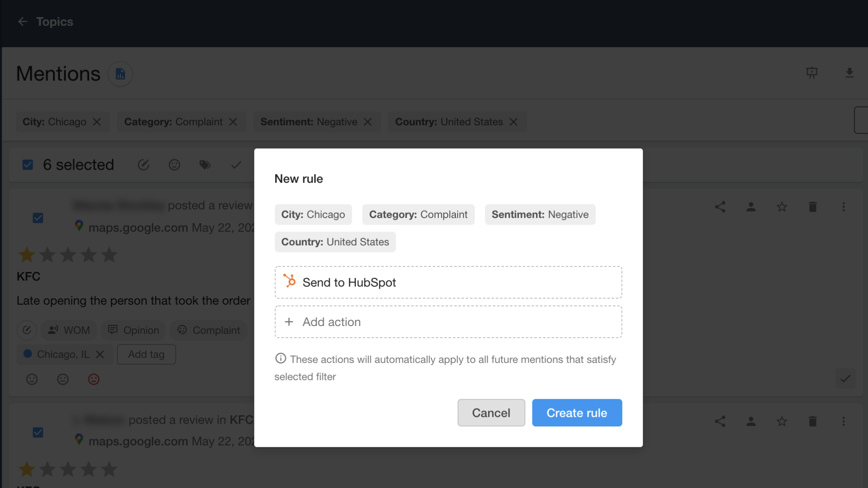
Task: Open the sentiment smiley icon in bulk actions
Action: point(174,165)
